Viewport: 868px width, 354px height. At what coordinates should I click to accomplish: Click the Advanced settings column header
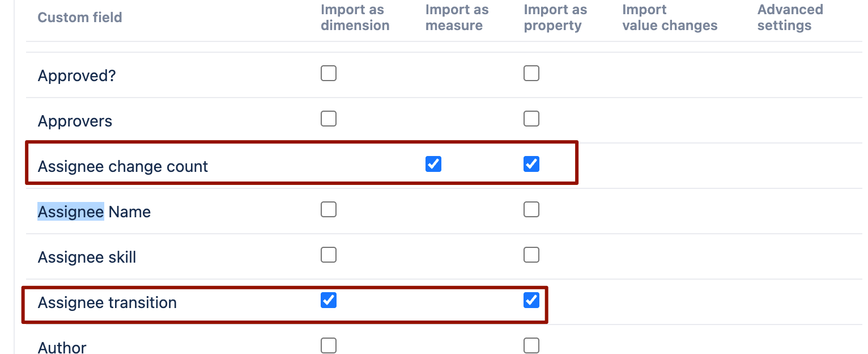pos(790,18)
